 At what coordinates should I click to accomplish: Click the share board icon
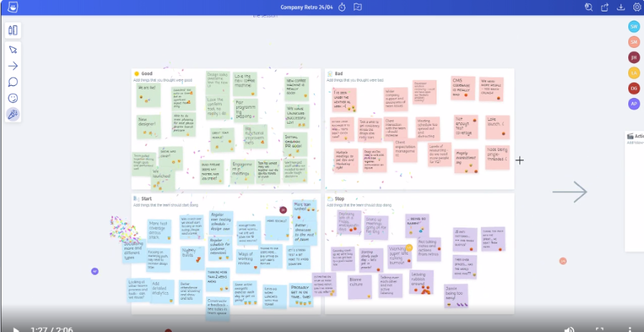coord(605,7)
